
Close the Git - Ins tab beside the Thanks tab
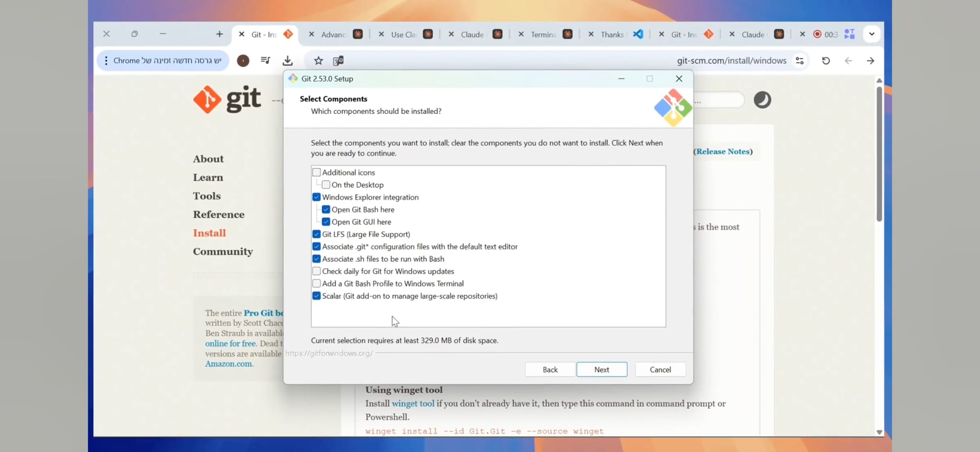click(661, 34)
